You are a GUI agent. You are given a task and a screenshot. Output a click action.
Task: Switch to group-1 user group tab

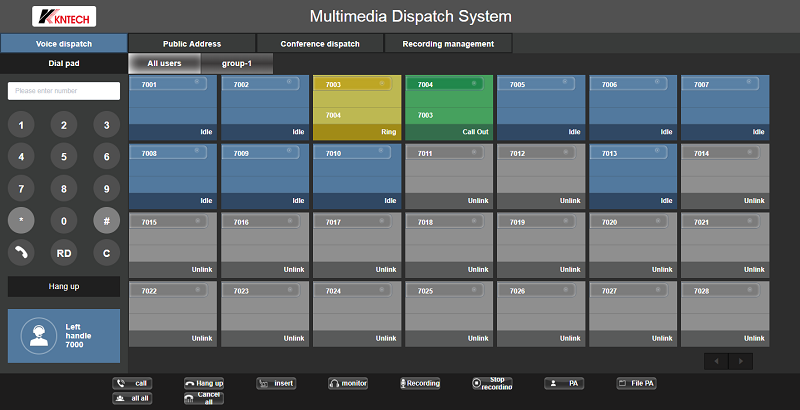(236, 64)
